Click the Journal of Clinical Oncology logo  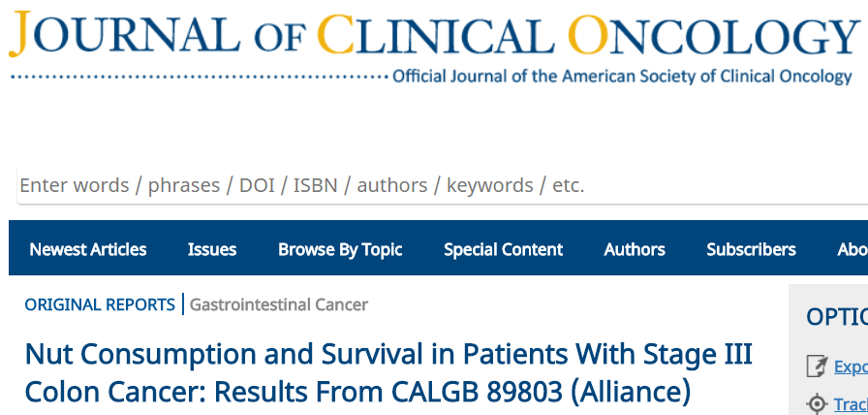click(x=434, y=48)
